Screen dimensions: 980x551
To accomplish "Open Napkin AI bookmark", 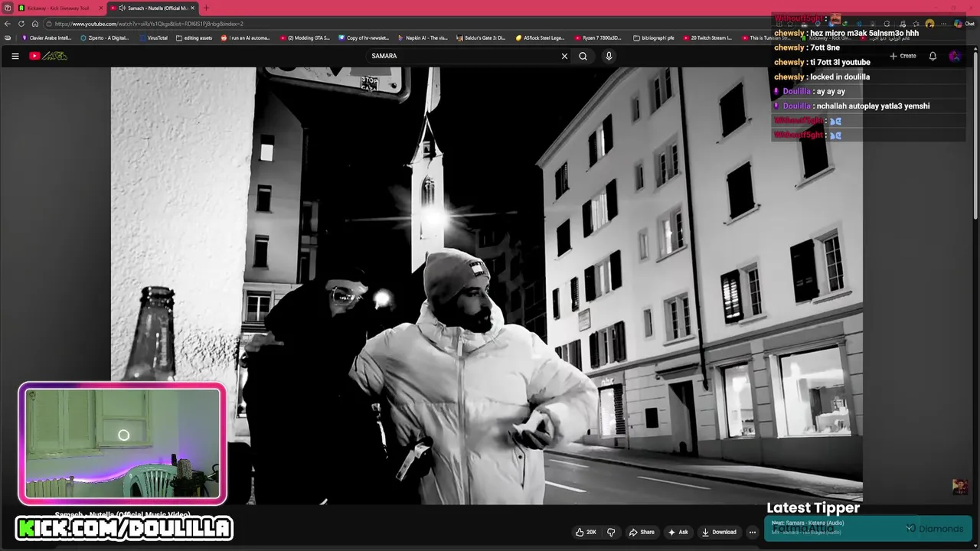I will (x=423, y=37).
